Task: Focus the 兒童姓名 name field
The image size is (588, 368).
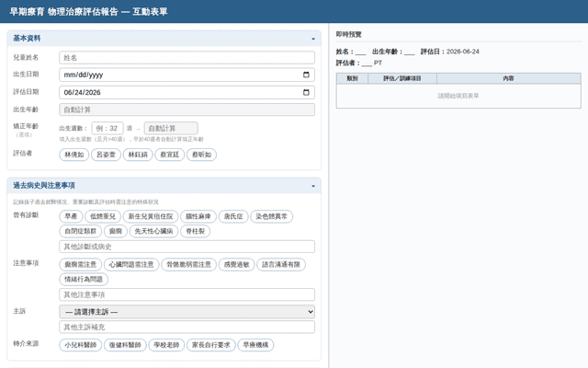Action: (x=187, y=58)
